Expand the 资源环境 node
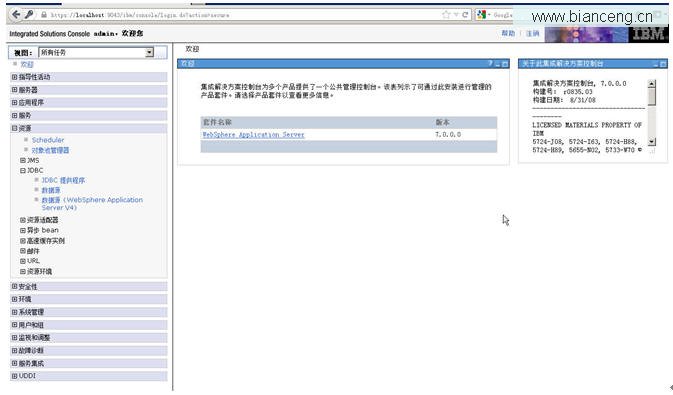The height and width of the screenshot is (395, 673). 23,271
